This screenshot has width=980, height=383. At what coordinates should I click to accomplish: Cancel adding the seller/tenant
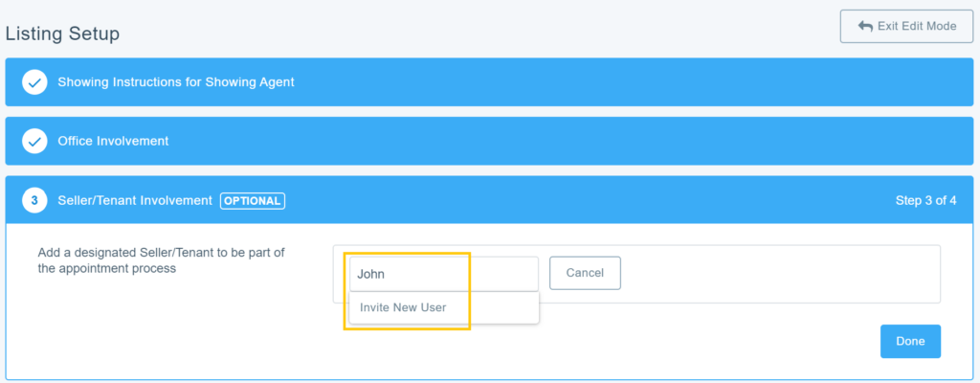[585, 273]
